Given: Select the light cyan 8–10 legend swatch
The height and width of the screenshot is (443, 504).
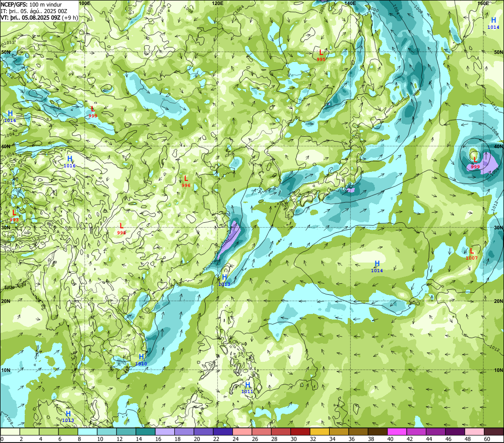Looking at the screenshot, I should pyautogui.click(x=87, y=431).
